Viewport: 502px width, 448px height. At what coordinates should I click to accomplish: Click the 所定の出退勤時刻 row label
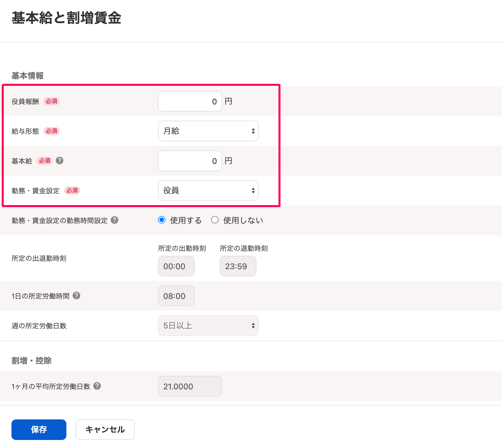click(x=39, y=258)
